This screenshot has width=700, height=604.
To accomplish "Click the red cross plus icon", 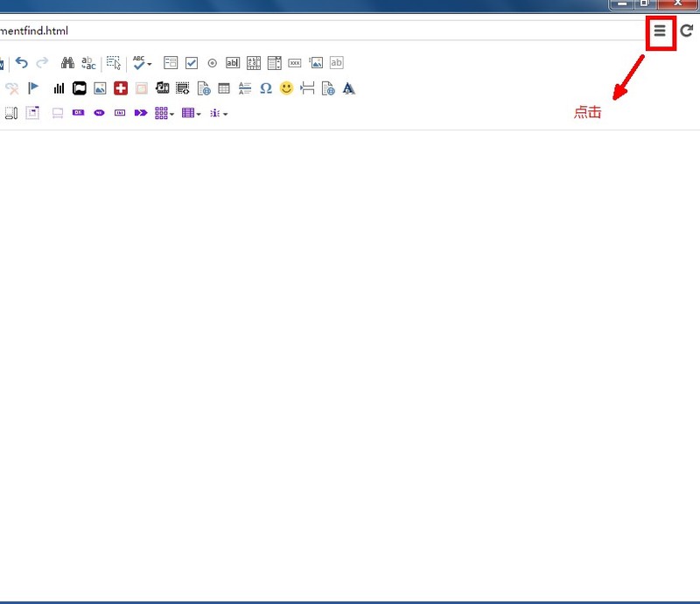I will (x=121, y=88).
